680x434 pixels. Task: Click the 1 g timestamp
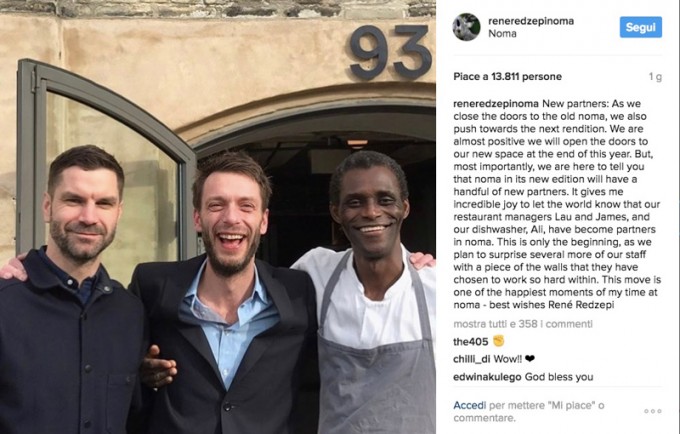(x=655, y=77)
